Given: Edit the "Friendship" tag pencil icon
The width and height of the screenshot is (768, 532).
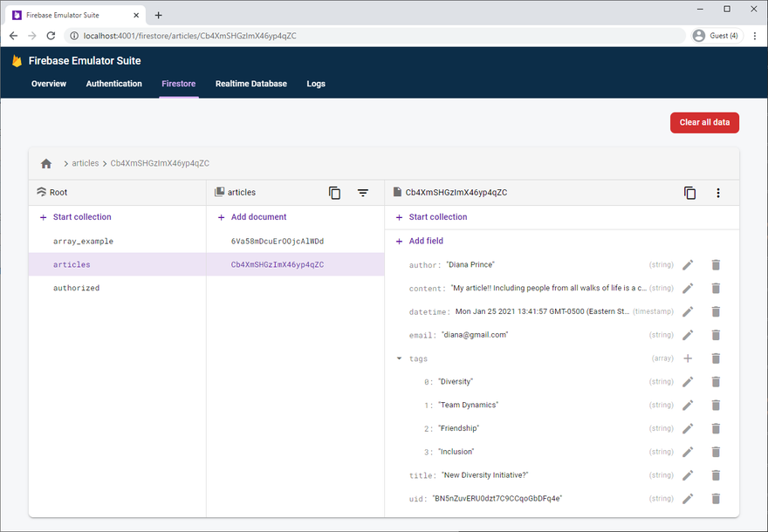Looking at the screenshot, I should 688,429.
